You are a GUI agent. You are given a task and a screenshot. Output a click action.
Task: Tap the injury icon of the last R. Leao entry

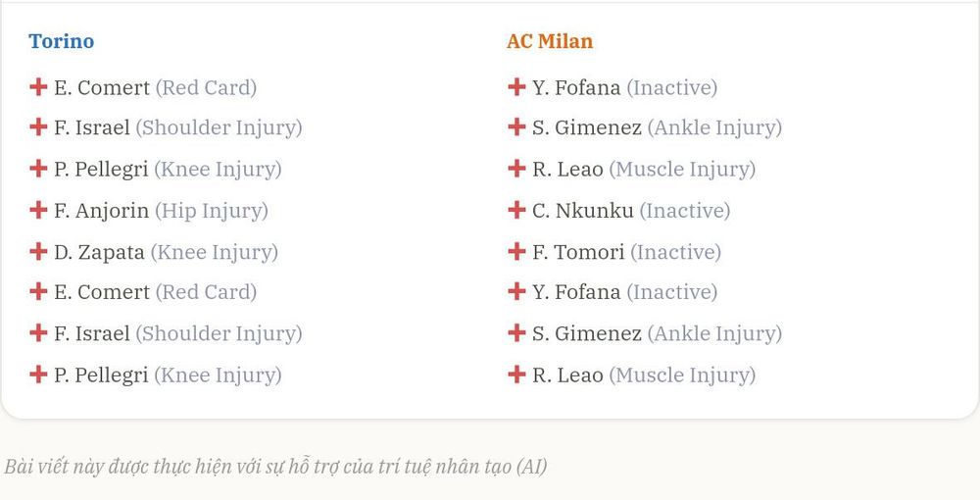[x=516, y=375]
